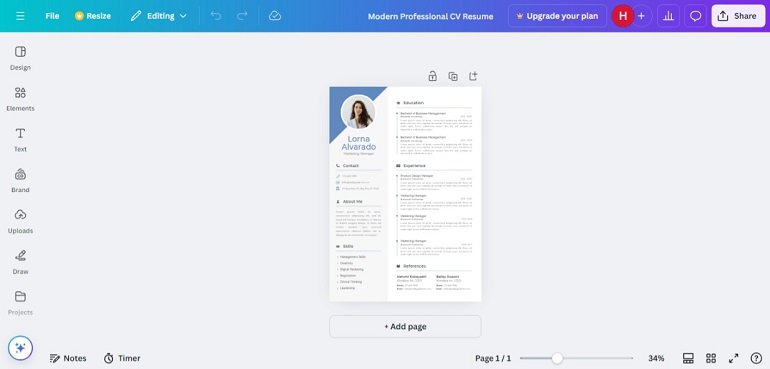This screenshot has width=770, height=369.
Task: Click the zoom slider handle
Action: [x=557, y=358]
